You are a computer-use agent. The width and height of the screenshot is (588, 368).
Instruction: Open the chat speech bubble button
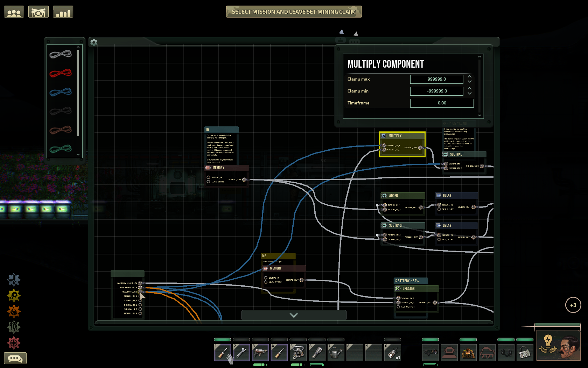[x=15, y=358]
